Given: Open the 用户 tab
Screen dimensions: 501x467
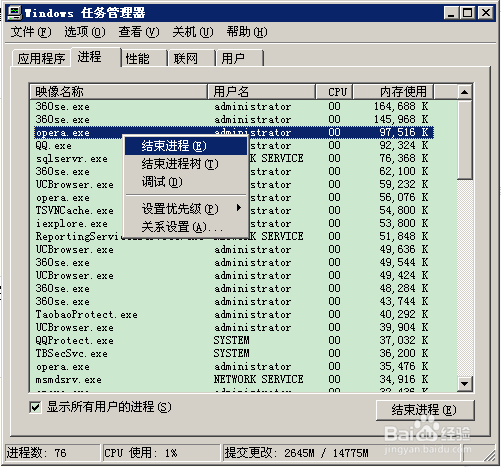Looking at the screenshot, I should coord(240,59).
